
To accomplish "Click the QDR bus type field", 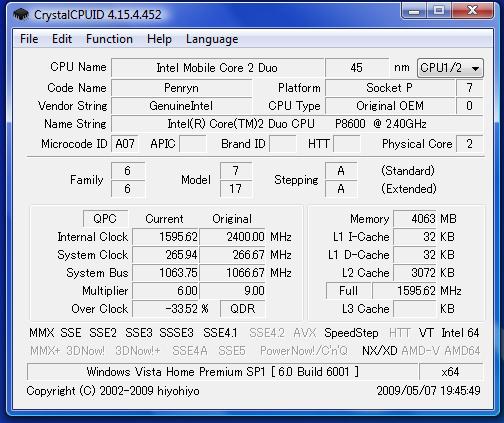I will point(243,309).
